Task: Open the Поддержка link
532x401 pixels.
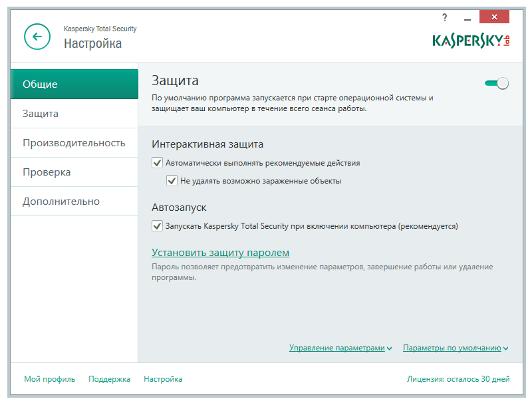Action: pos(109,379)
